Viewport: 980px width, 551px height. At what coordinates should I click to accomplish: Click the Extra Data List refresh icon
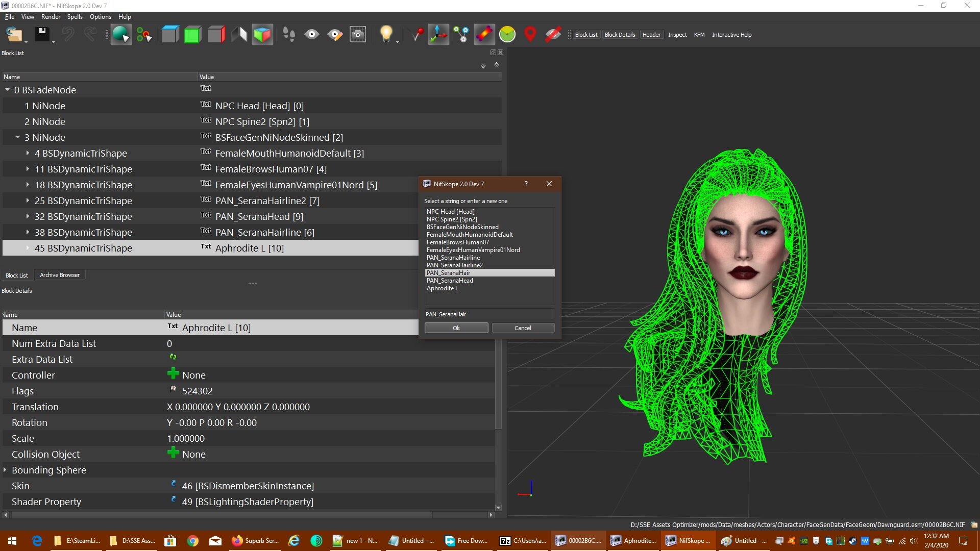pos(173,357)
